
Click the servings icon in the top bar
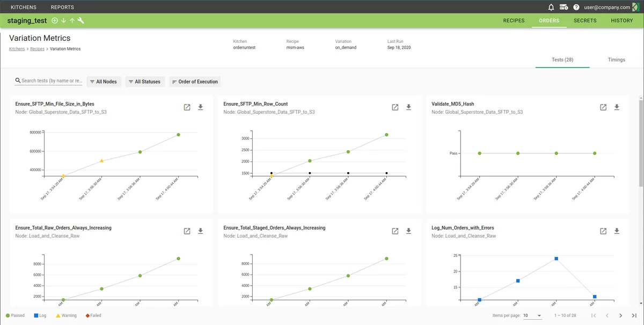point(563,7)
